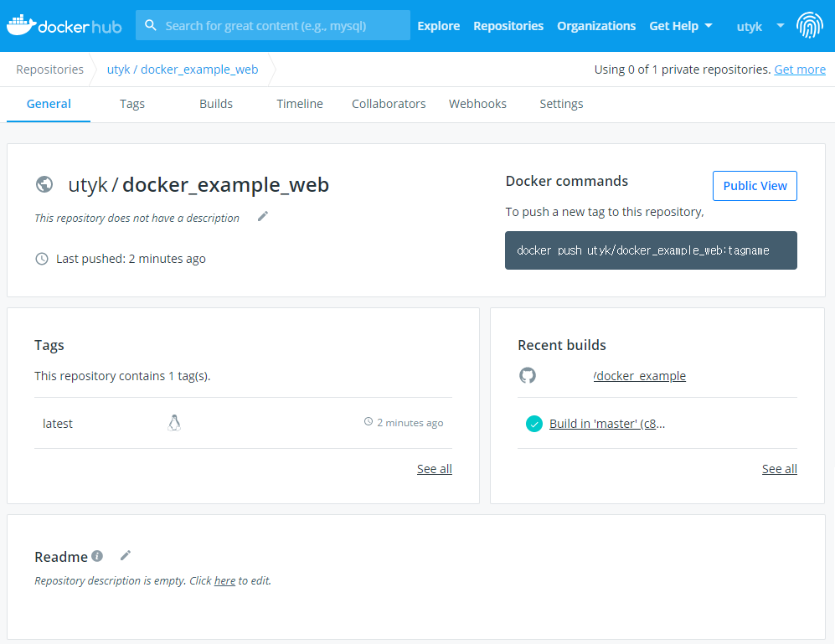The height and width of the screenshot is (644, 835).
Task: Click the globe public-repository icon
Action: (x=44, y=184)
